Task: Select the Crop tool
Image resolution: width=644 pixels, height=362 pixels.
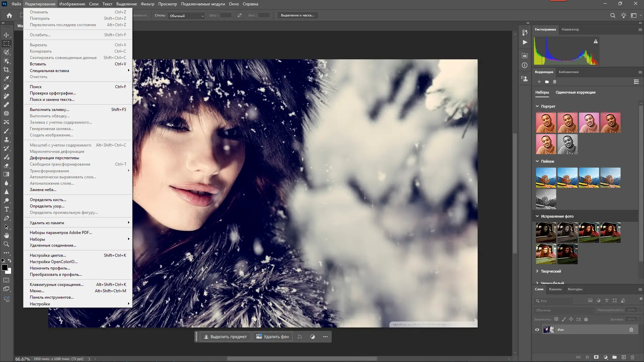Action: [6, 70]
